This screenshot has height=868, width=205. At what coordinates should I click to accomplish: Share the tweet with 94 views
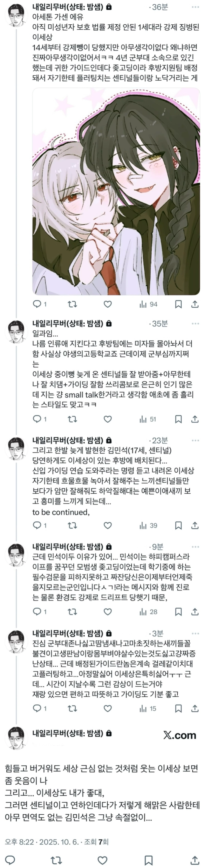click(194, 304)
